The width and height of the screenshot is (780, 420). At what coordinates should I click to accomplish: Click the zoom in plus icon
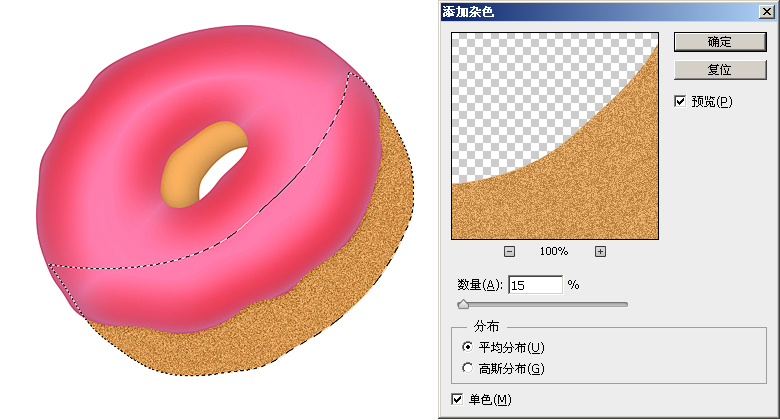[x=600, y=252]
